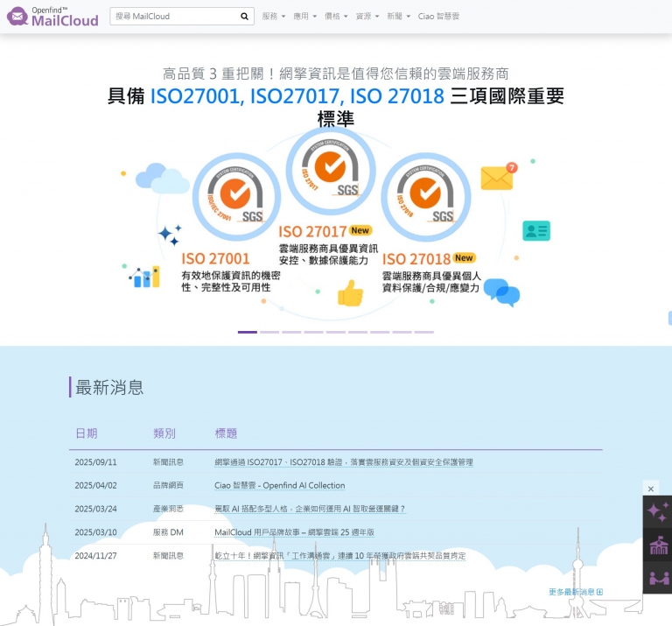Go to Ciao 智慧雲 page

pyautogui.click(x=438, y=17)
